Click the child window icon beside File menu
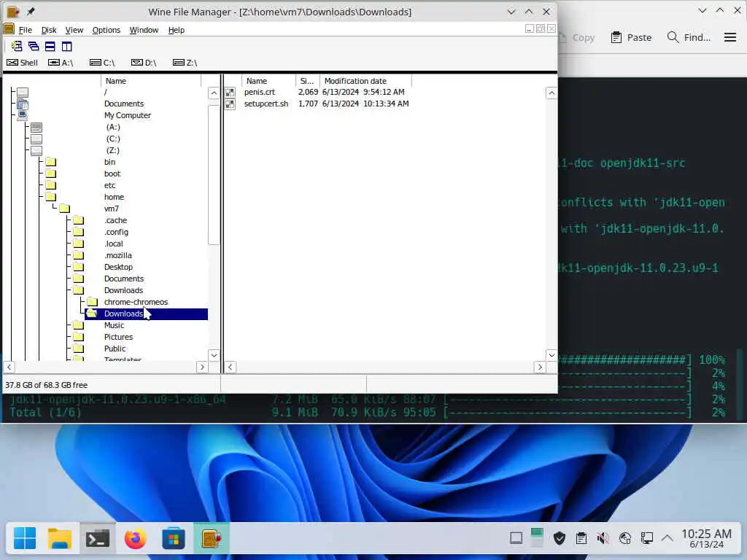 9,29
